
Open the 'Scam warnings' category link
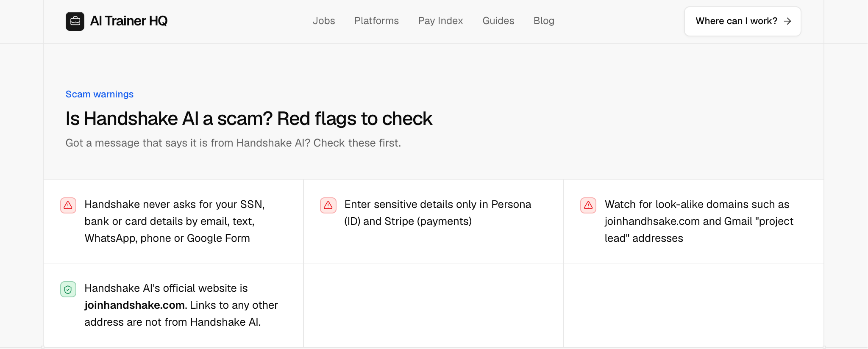coord(100,94)
